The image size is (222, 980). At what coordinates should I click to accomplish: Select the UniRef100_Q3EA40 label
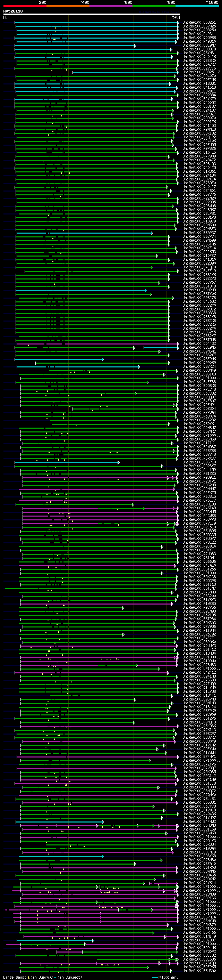(199, 864)
